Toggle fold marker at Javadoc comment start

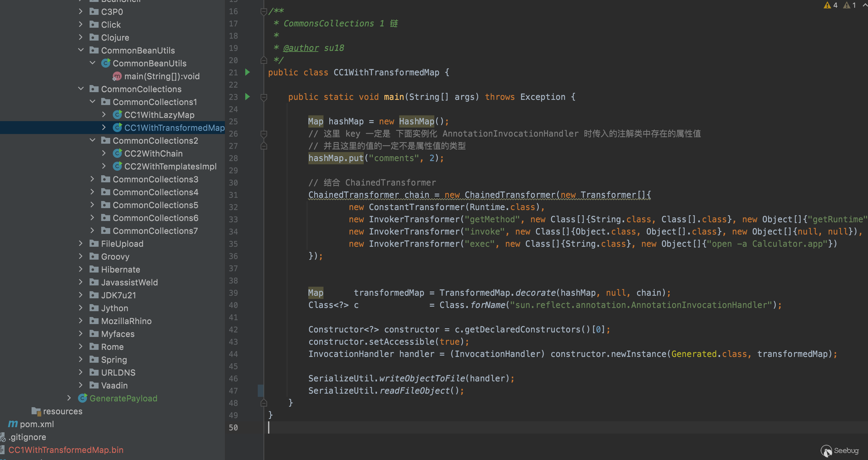[x=264, y=12]
